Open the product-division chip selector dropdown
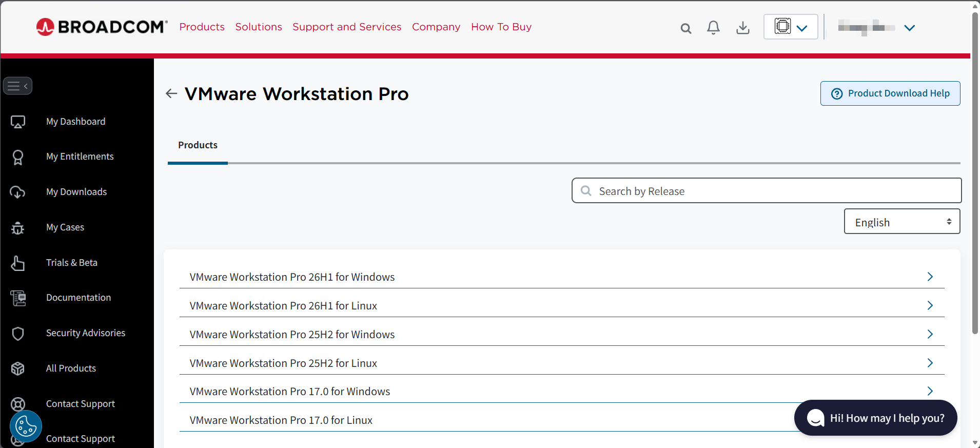The image size is (980, 448). [791, 27]
